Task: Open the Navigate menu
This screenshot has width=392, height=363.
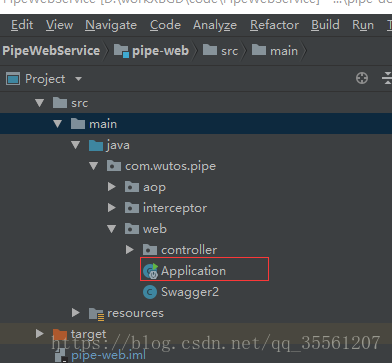Action: point(111,25)
